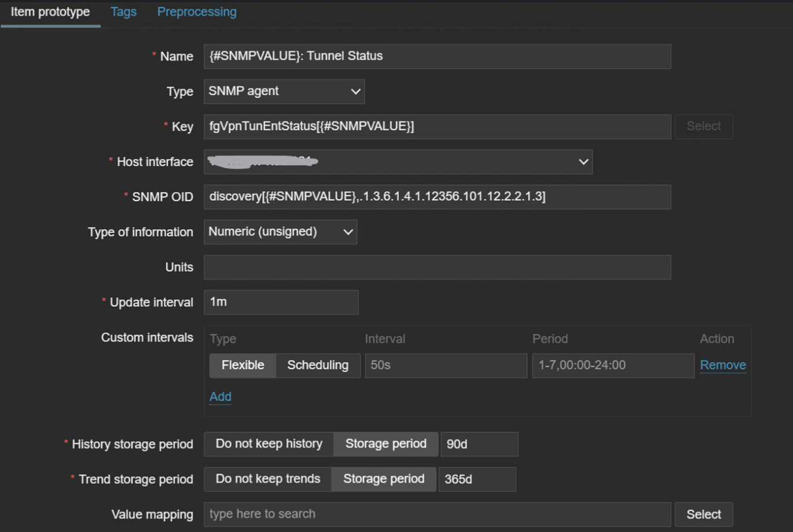Expand the Host interface dropdown
Screen dimensions: 793x532
(398, 162)
